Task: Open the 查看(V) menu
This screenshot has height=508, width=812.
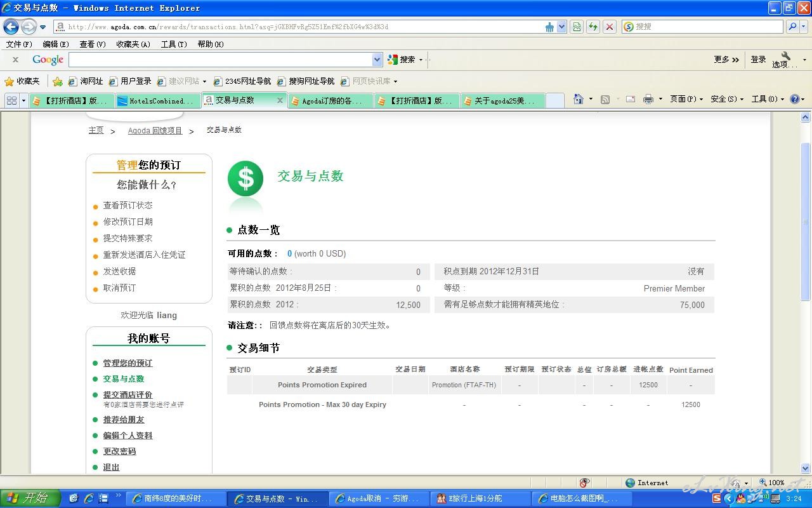Action: click(93, 44)
